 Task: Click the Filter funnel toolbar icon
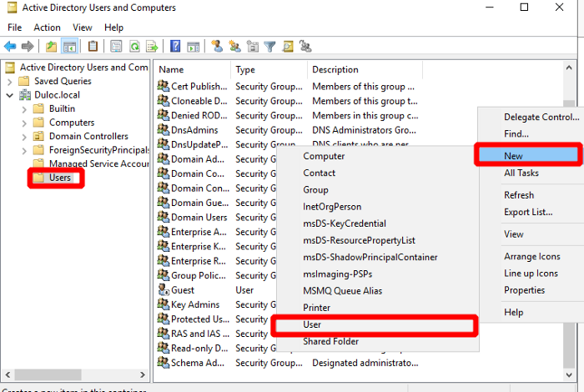(x=269, y=47)
